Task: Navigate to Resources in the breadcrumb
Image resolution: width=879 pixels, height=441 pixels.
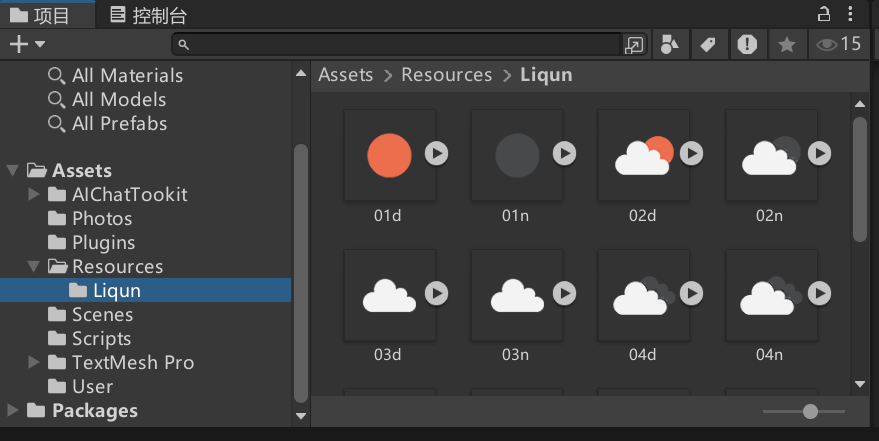Action: point(446,75)
